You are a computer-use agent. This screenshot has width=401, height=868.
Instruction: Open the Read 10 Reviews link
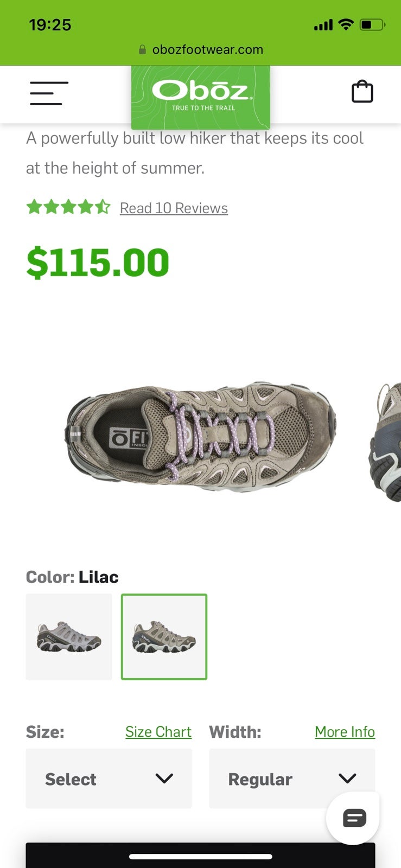tap(174, 208)
